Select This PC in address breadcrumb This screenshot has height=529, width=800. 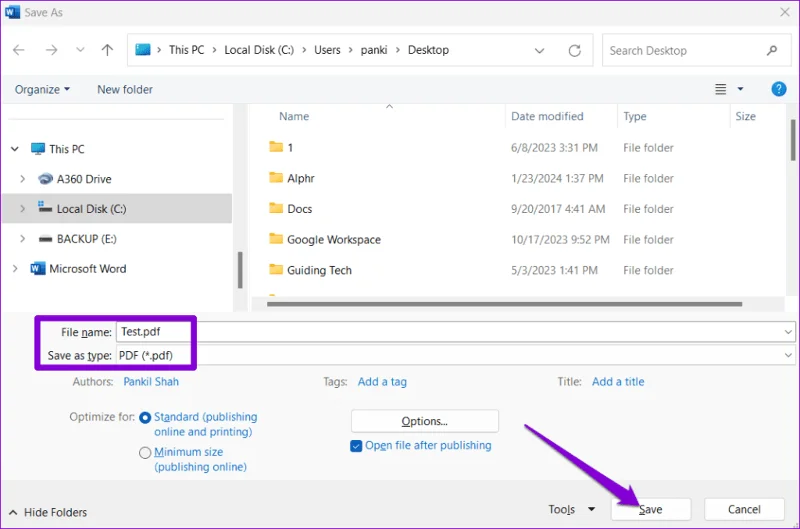[x=186, y=50]
